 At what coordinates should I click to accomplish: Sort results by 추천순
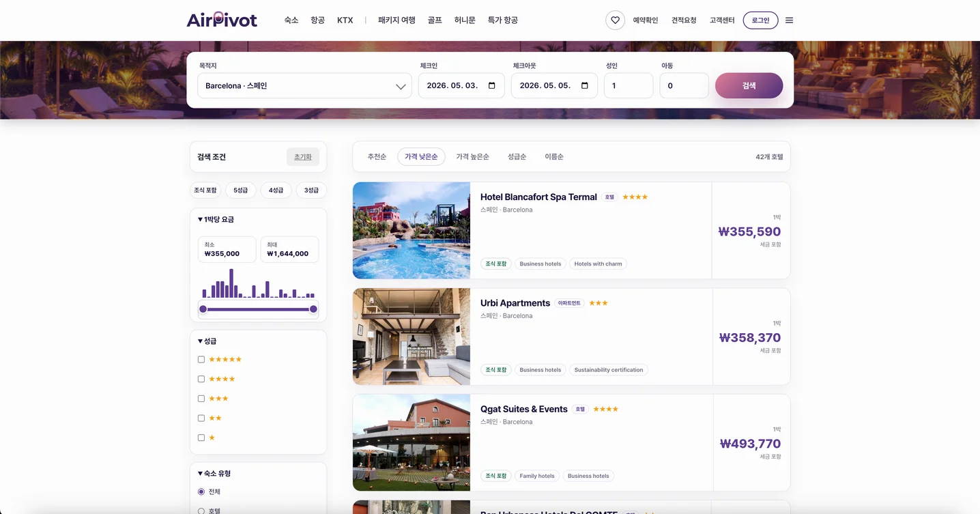tap(377, 157)
